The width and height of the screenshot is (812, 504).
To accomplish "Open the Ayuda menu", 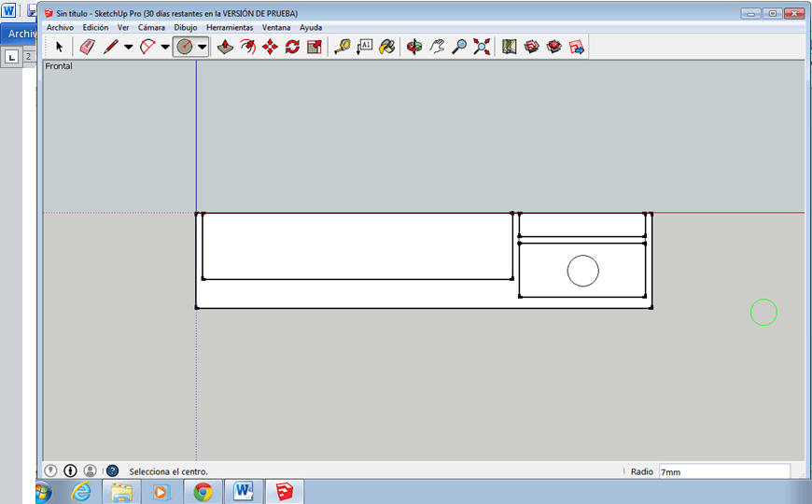I will [311, 27].
